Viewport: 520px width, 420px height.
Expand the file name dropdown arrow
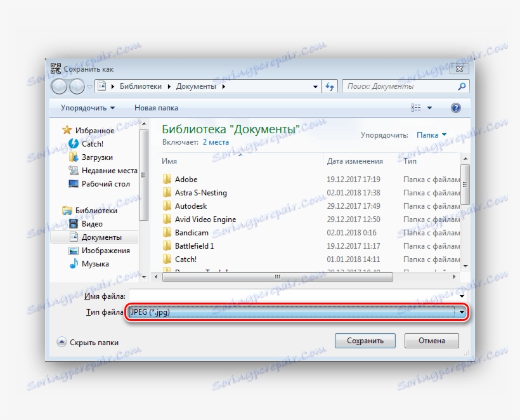[463, 295]
